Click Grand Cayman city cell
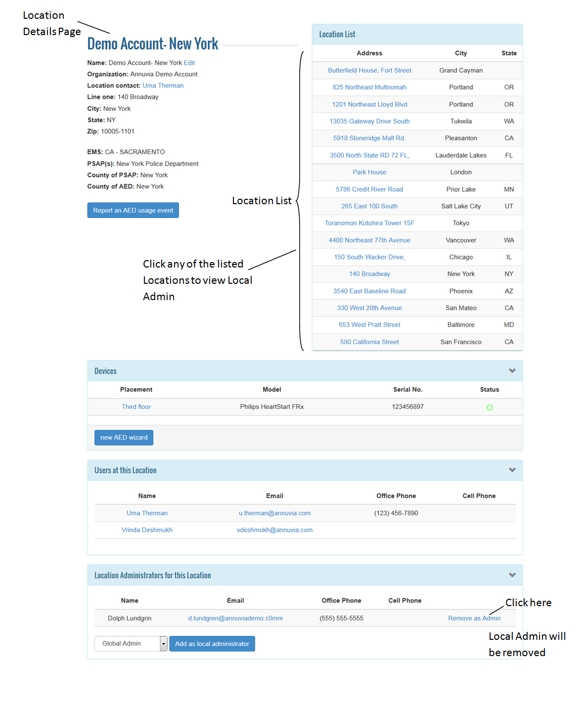Screen dimensions: 588x711 [x=461, y=70]
